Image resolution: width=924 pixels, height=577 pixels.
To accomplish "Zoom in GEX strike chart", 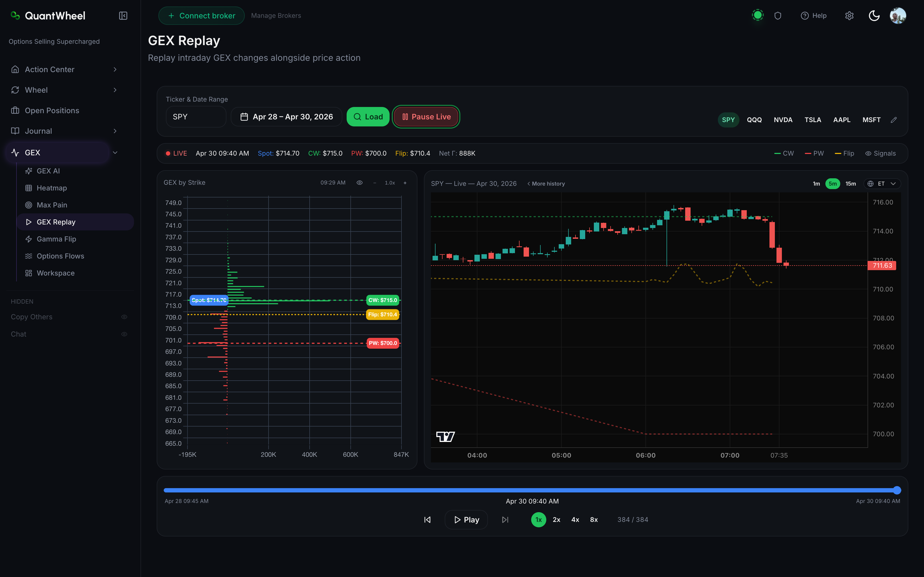I will pyautogui.click(x=405, y=183).
